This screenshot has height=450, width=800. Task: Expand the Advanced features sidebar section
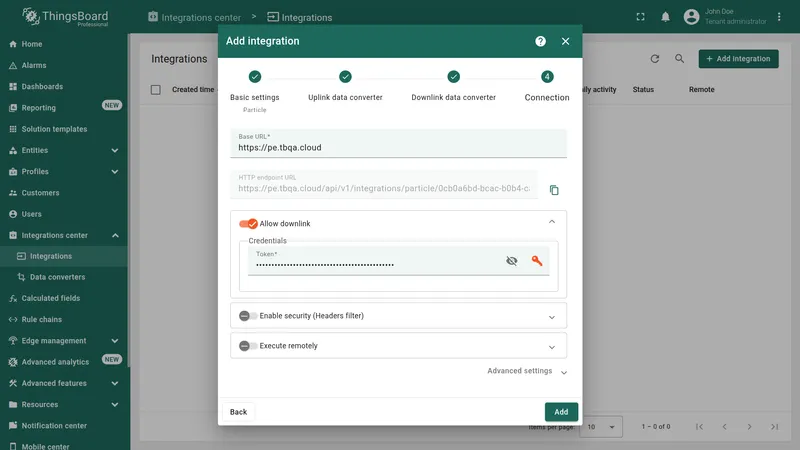coord(115,383)
